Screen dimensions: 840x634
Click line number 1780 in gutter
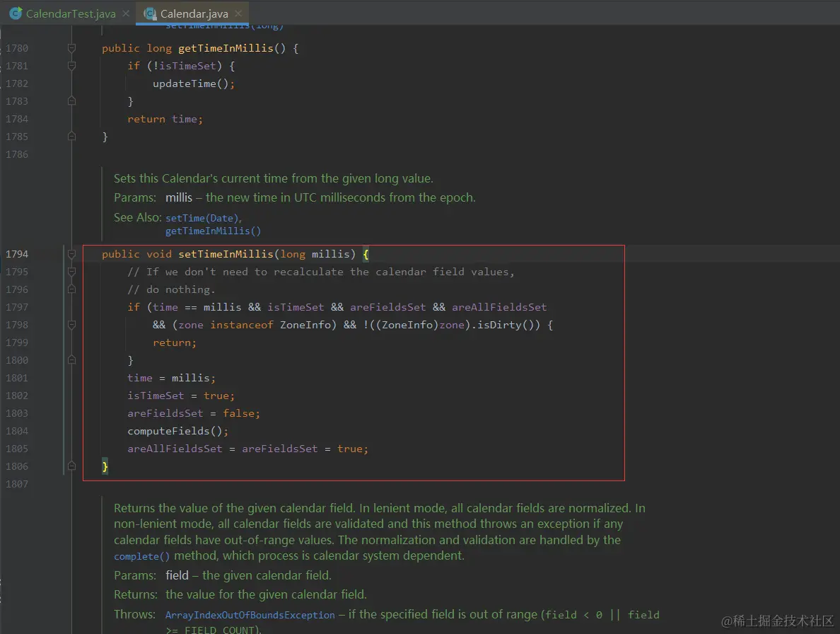(x=17, y=48)
